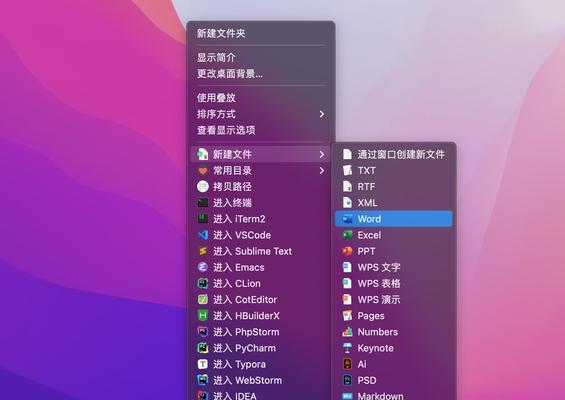Select the 进入 CotEditor text label

245,299
